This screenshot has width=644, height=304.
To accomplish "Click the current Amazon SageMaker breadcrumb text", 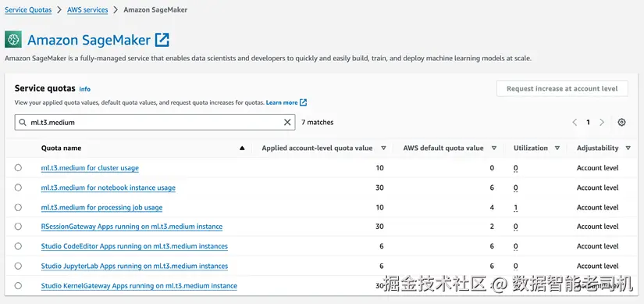I will 155,10.
